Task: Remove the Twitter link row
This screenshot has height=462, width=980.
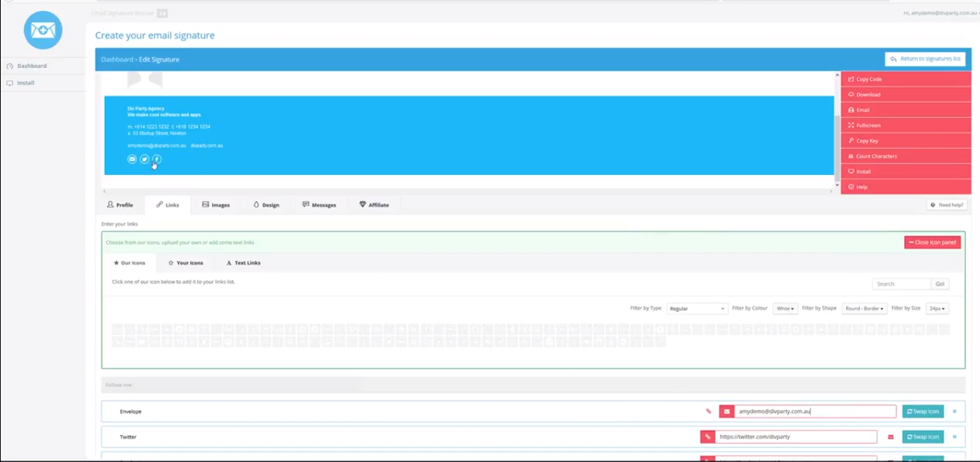Action: [x=954, y=437]
